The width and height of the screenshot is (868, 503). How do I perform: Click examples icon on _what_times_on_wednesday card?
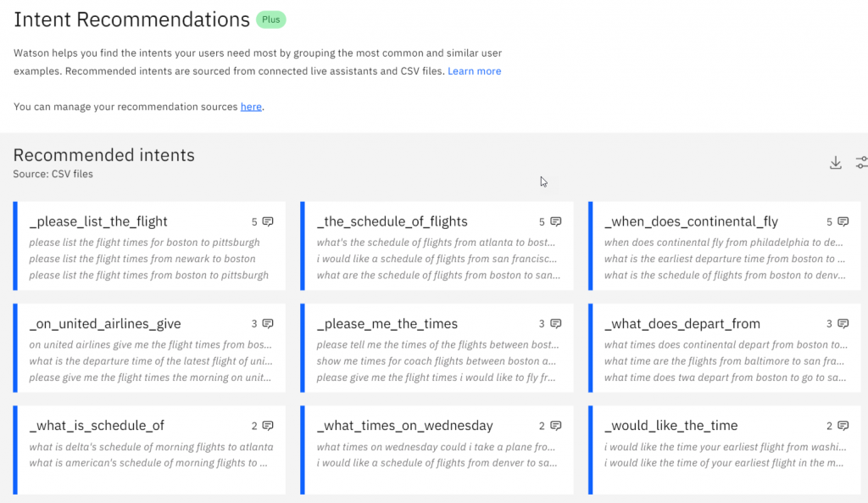(x=556, y=426)
